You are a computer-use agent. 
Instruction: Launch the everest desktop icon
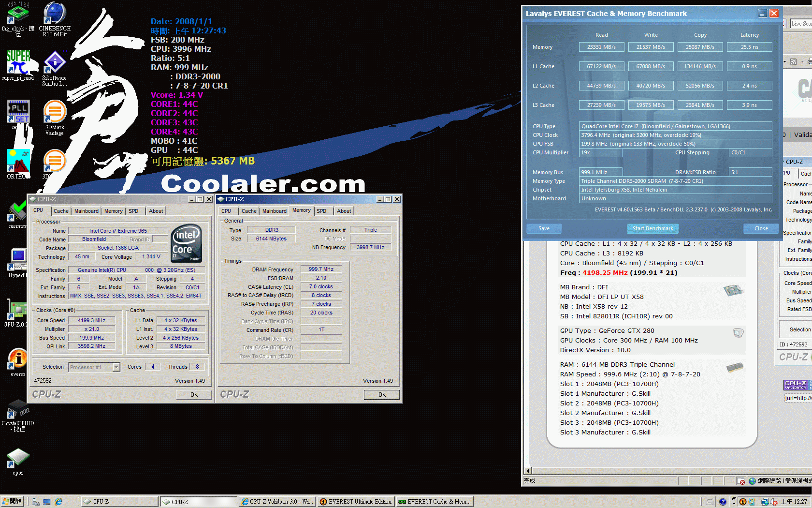coord(18,362)
